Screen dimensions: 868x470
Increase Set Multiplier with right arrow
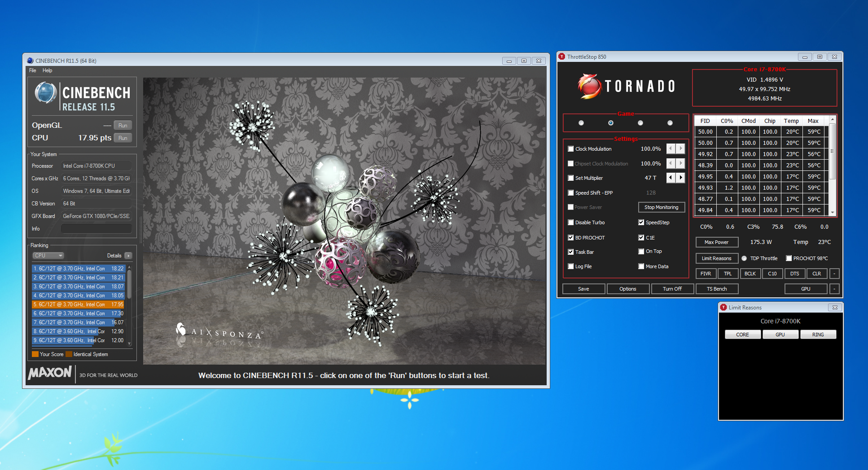point(681,178)
